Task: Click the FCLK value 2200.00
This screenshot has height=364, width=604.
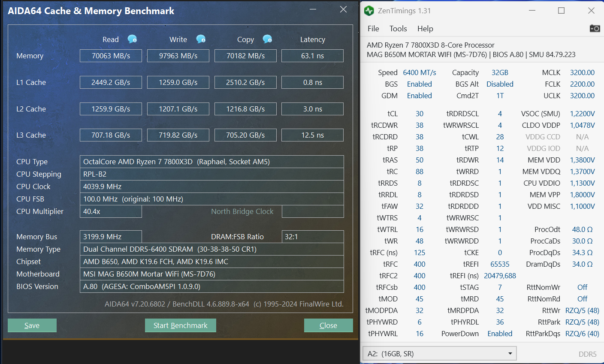Action: 582,84
